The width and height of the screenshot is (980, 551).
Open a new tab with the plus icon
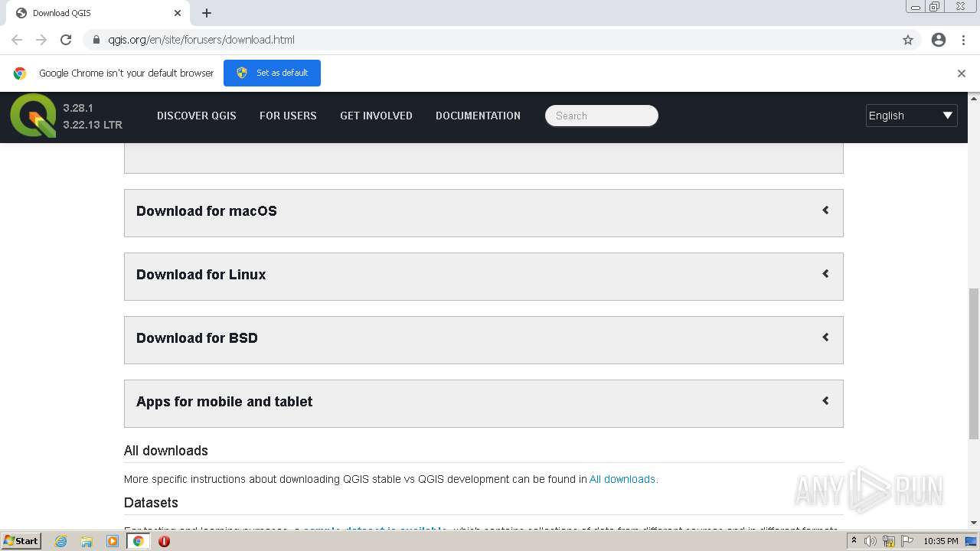207,13
